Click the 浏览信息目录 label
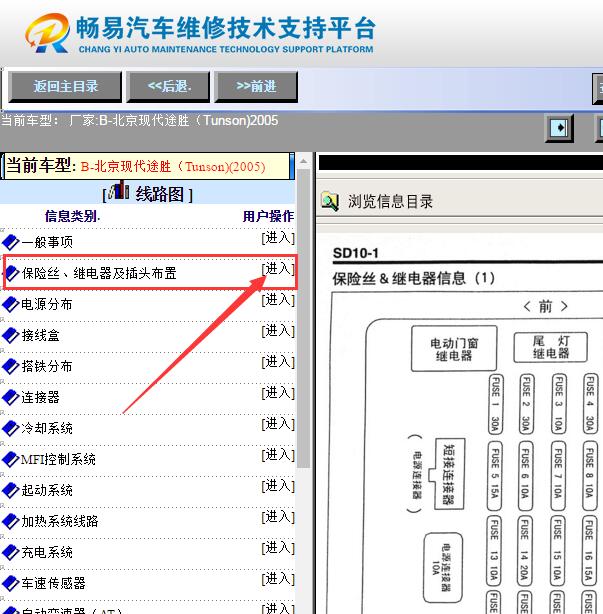Screen dimensions: 603x614 click(390, 202)
